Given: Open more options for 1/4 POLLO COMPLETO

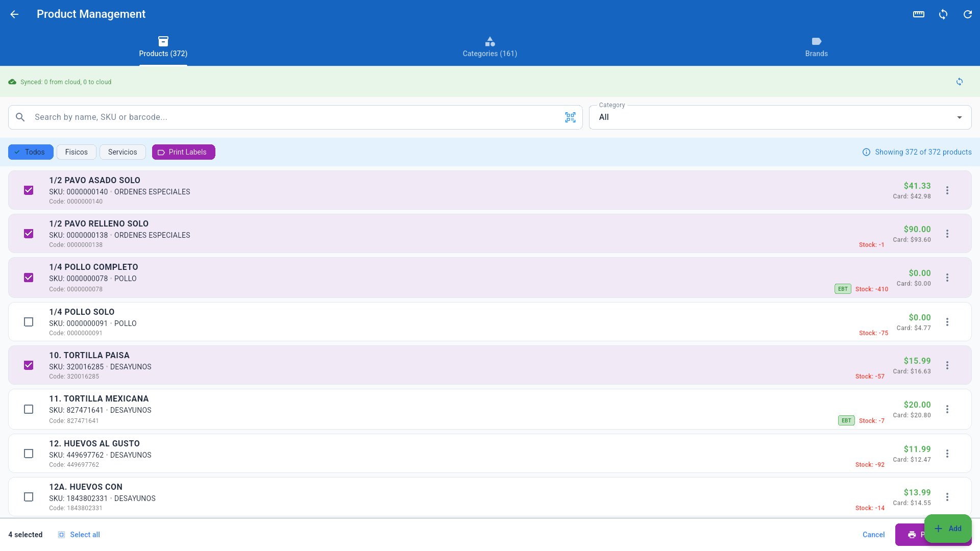Looking at the screenshot, I should click(x=947, y=278).
